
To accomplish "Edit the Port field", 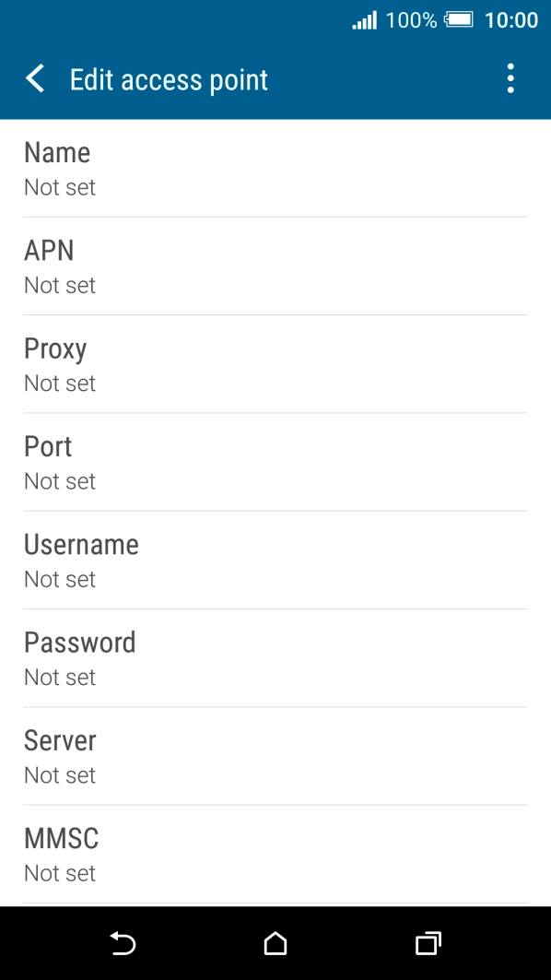I will click(x=275, y=463).
